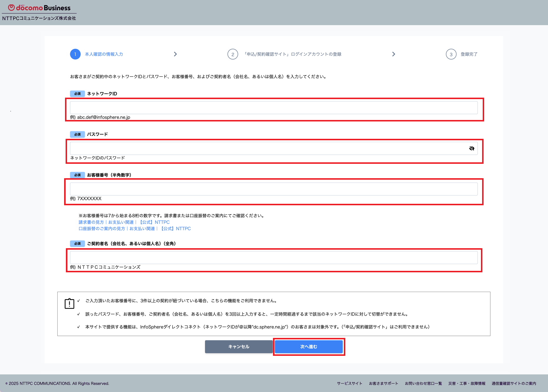This screenshot has height=392, width=548.
Task: Focus the ご契約者名 input field
Action: 274,258
